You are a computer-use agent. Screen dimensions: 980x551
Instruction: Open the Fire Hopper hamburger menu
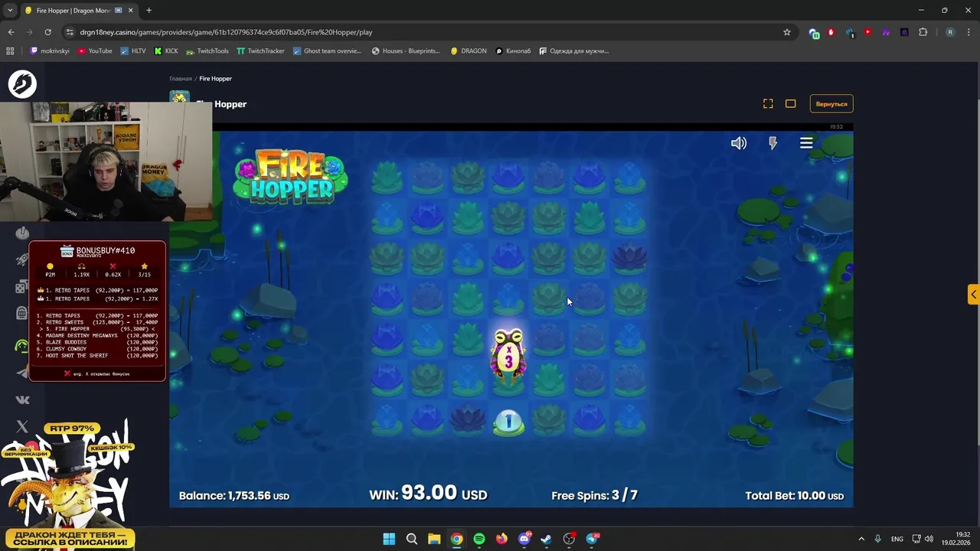(x=806, y=143)
